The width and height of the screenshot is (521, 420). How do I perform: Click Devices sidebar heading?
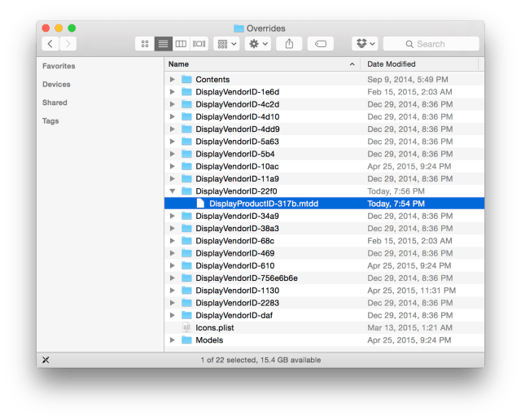click(56, 85)
